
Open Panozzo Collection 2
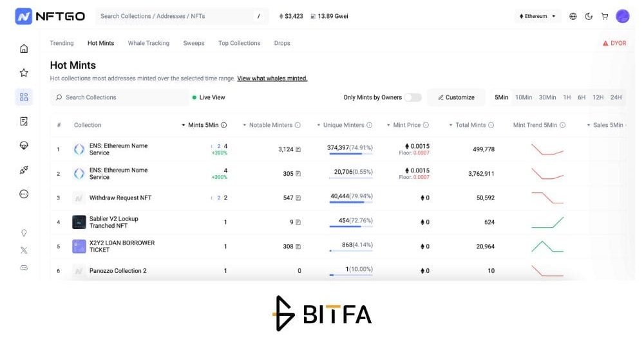(118, 271)
